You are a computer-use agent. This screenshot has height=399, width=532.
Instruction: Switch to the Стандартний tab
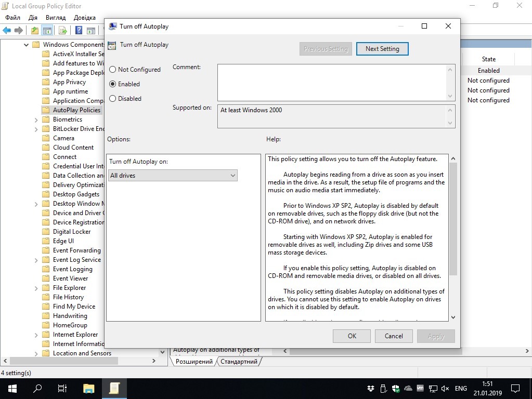[239, 362]
